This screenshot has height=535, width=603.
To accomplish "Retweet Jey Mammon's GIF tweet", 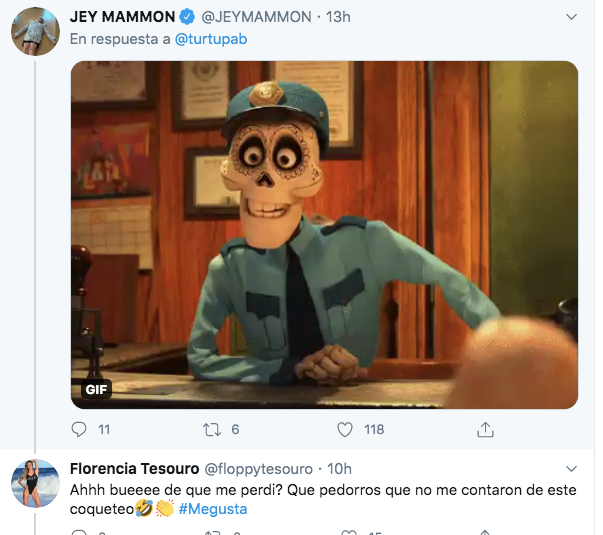I will click(212, 429).
